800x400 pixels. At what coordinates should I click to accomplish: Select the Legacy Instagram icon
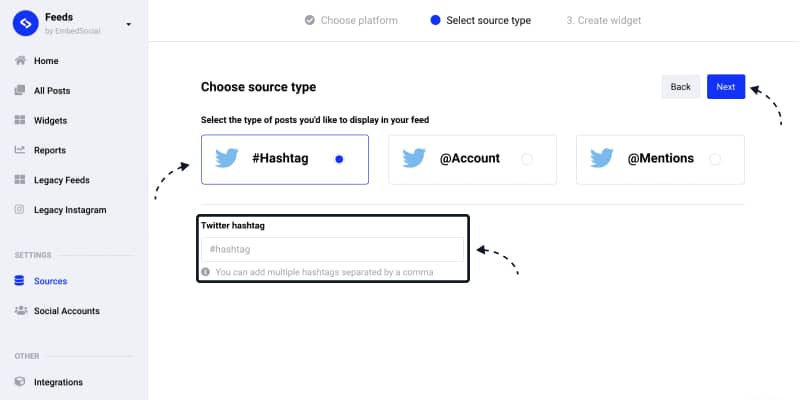tap(19, 210)
